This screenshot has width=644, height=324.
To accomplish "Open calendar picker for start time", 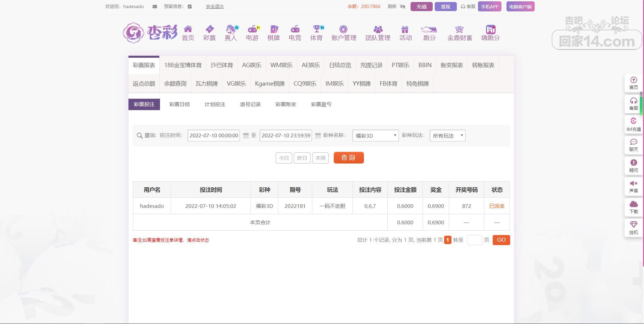I will [246, 136].
